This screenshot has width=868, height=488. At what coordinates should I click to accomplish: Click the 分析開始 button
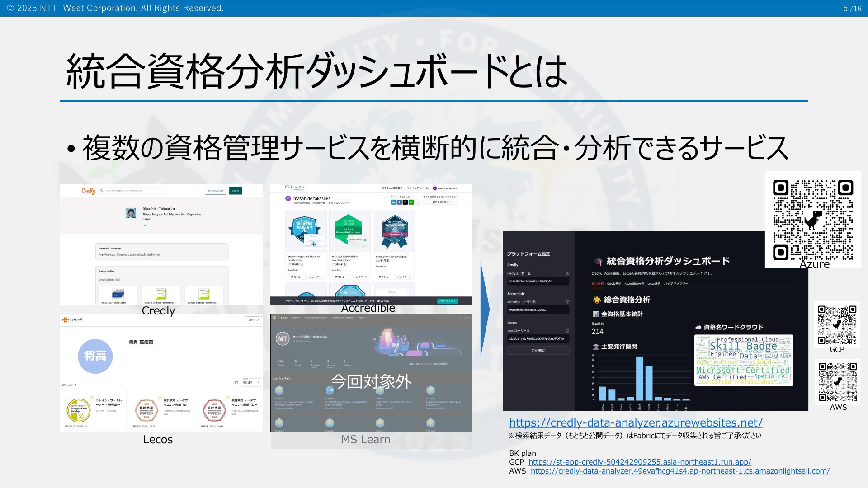point(538,351)
